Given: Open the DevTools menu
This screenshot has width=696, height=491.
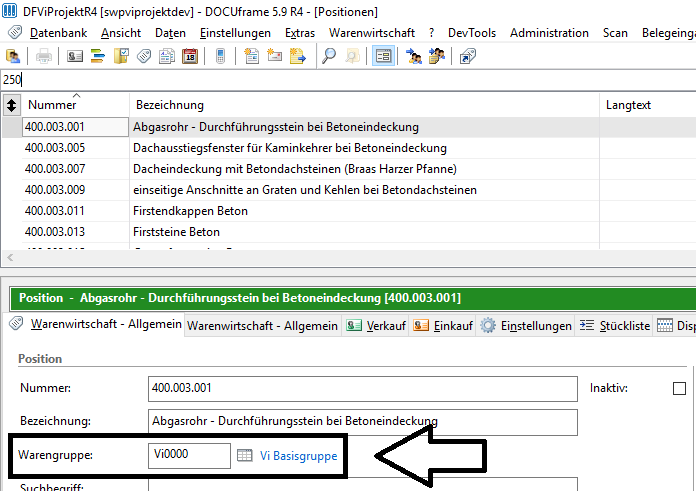Looking at the screenshot, I should [x=472, y=33].
